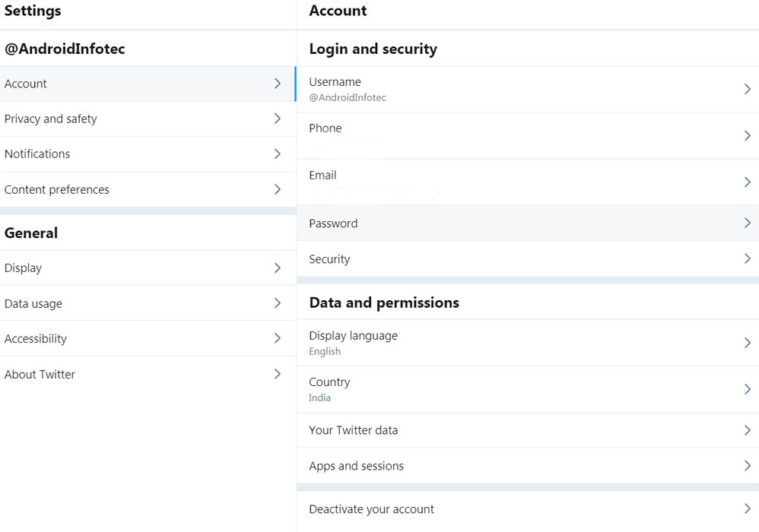This screenshot has width=759, height=532.
Task: Click the General section heading
Action: [x=31, y=233]
